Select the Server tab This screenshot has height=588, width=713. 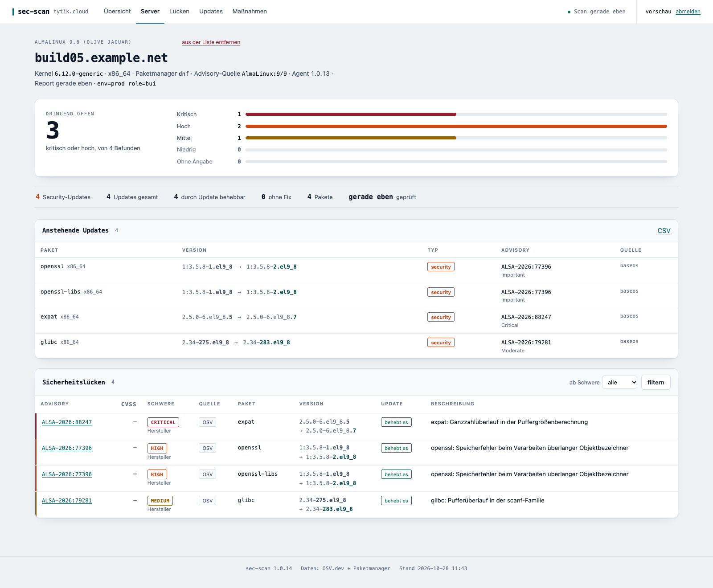click(x=150, y=12)
